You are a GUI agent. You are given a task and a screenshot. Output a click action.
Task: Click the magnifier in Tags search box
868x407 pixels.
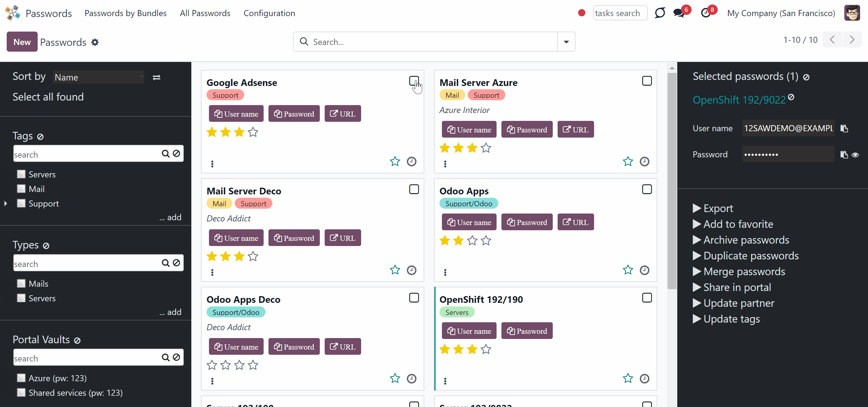pyautogui.click(x=166, y=154)
